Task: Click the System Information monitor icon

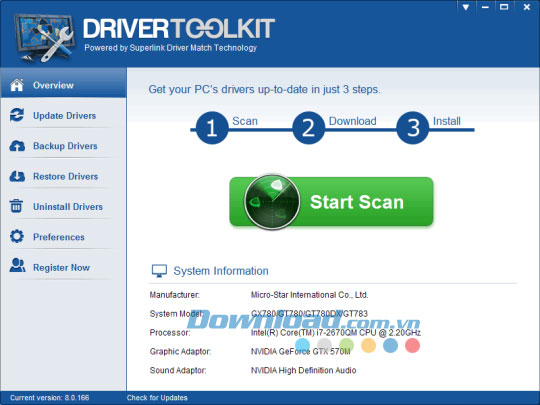Action: coord(159,271)
